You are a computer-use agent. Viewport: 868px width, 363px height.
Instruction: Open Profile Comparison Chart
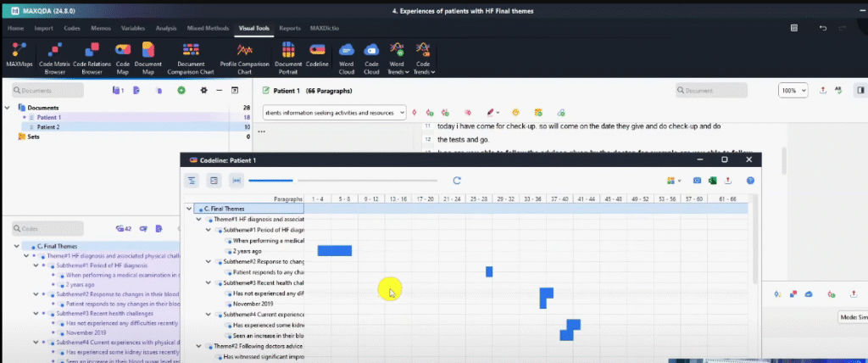244,58
